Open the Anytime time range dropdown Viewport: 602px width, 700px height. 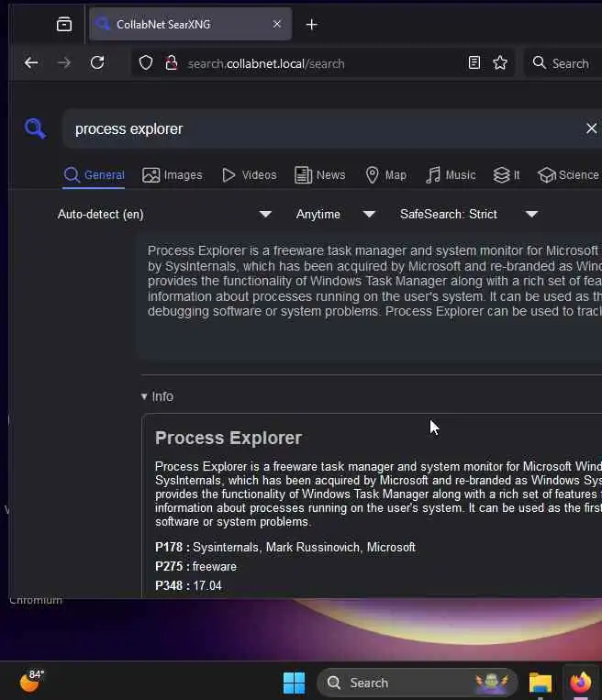click(x=335, y=215)
